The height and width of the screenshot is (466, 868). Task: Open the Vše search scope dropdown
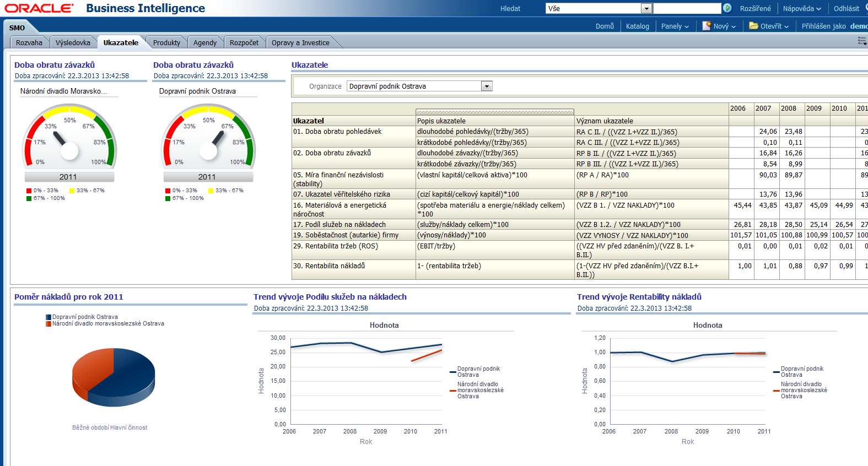(x=646, y=8)
